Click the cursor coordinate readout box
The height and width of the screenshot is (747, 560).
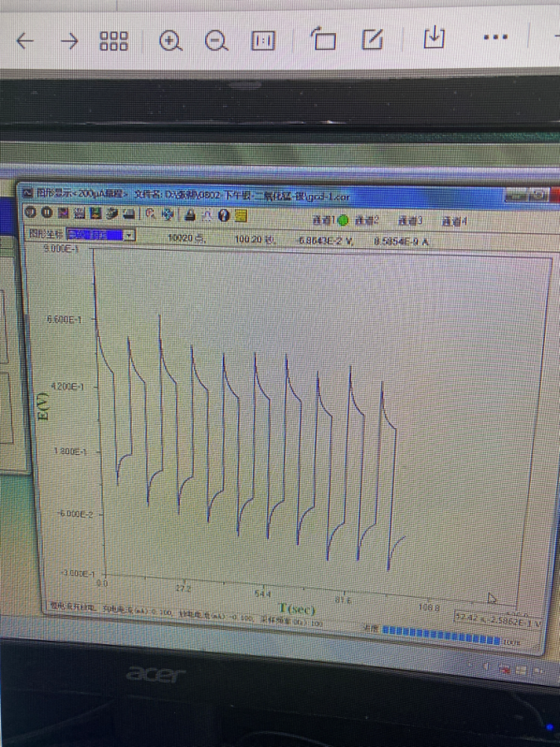(x=497, y=620)
